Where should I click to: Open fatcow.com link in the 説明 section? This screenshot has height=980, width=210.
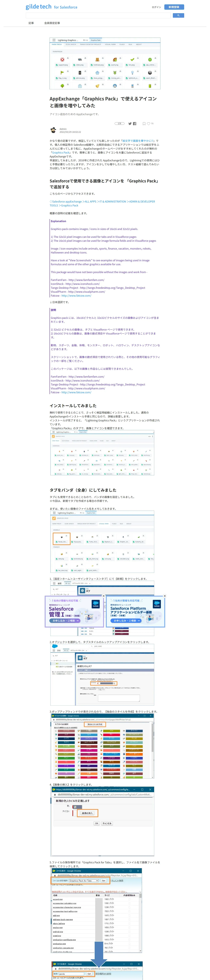tap(76, 392)
